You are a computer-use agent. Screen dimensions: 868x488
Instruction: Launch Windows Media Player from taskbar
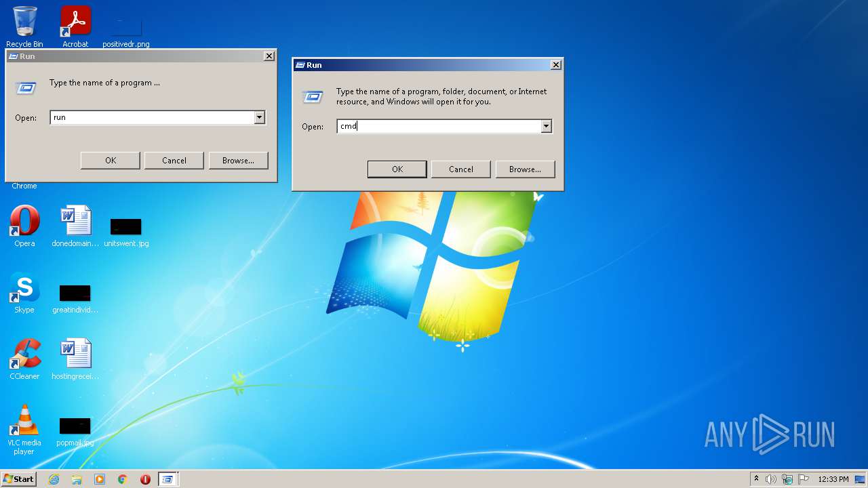tap(100, 479)
